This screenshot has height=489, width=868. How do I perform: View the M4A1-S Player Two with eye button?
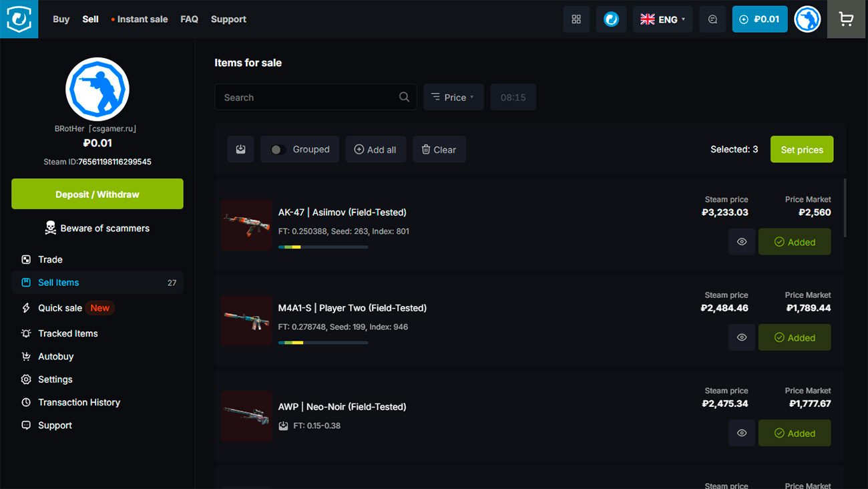(742, 337)
